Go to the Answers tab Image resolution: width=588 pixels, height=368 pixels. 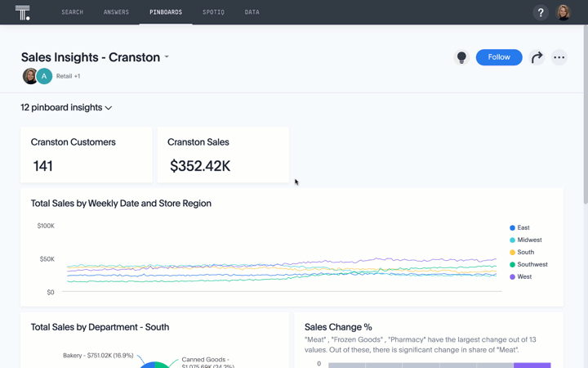point(116,12)
